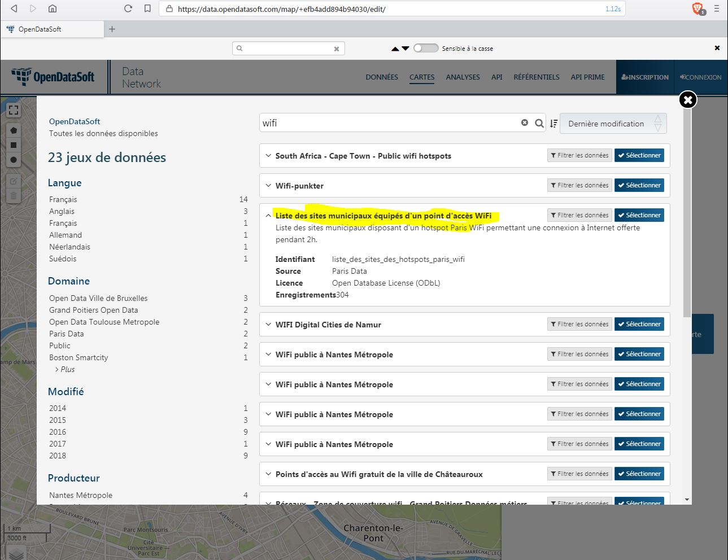The width and height of the screenshot is (728, 560).
Task: Open the DONNÉES menu item
Action: tap(382, 77)
